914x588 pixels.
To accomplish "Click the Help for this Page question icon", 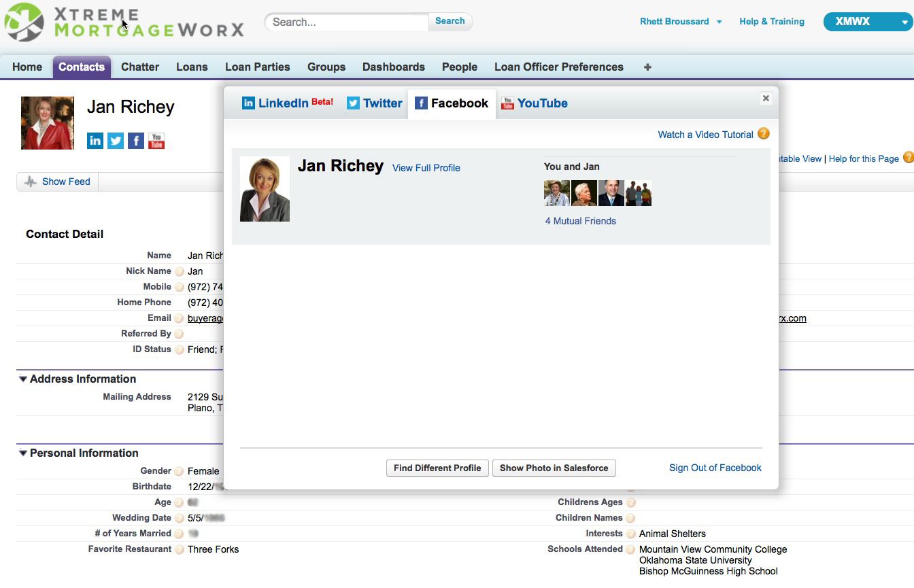I will pos(908,158).
